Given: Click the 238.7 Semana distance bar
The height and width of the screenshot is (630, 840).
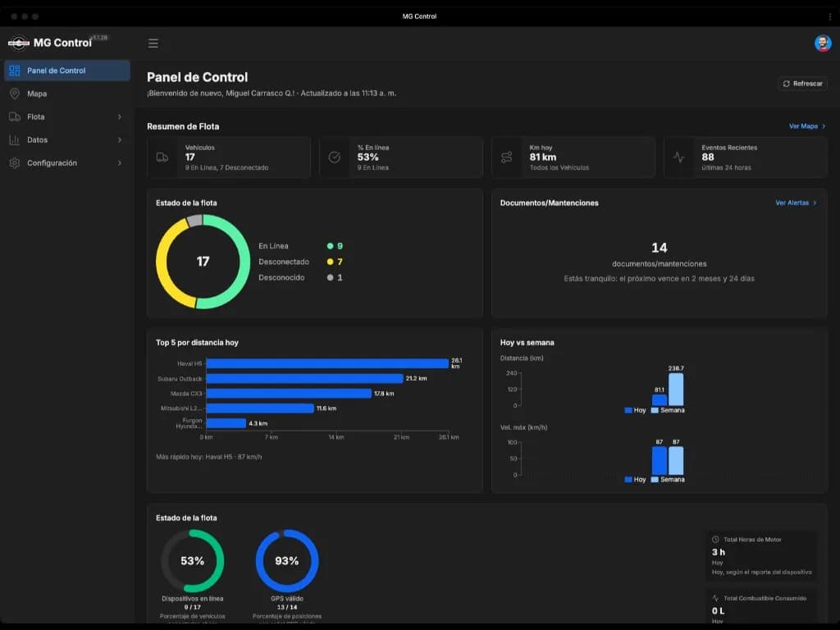Looking at the screenshot, I should 676,390.
